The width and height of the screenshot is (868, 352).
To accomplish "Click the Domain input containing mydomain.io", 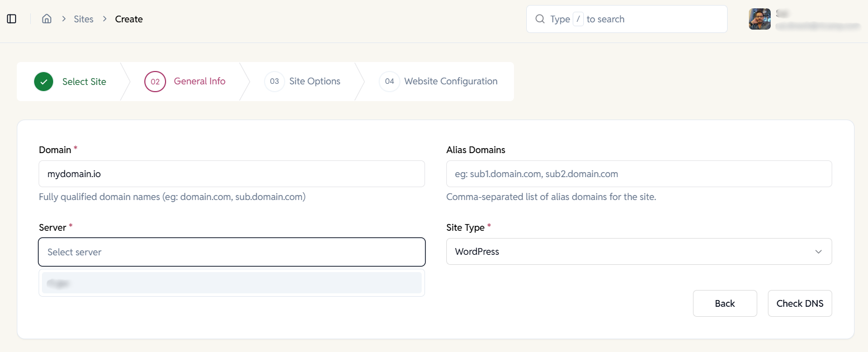I will [232, 174].
